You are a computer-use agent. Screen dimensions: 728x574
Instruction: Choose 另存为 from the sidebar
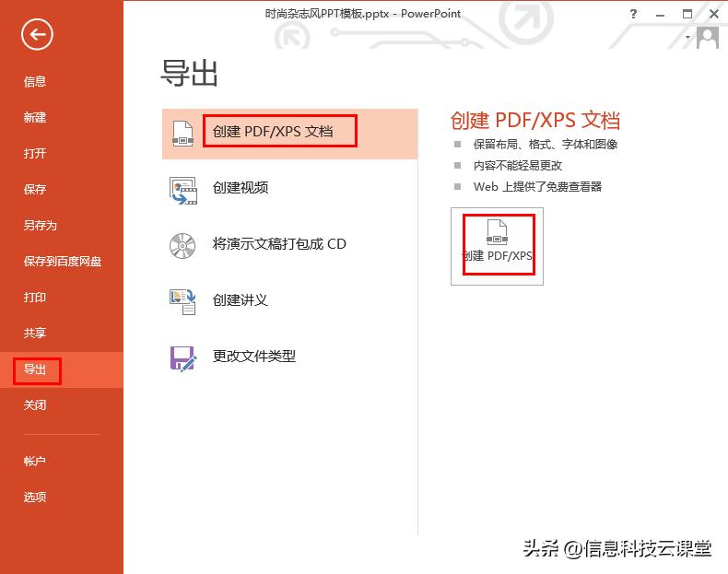(41, 226)
